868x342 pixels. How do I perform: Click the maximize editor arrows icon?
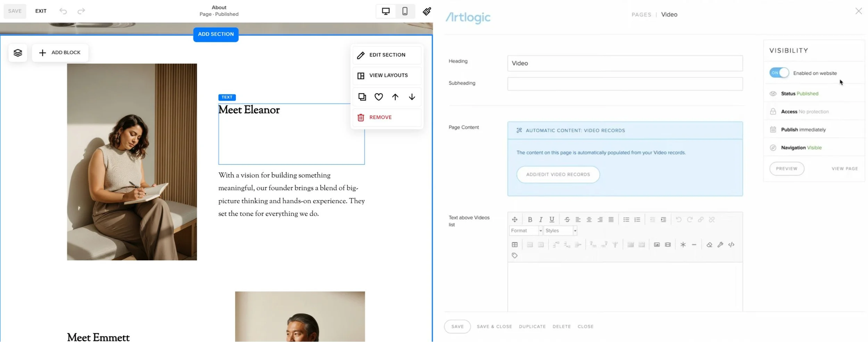(x=515, y=219)
